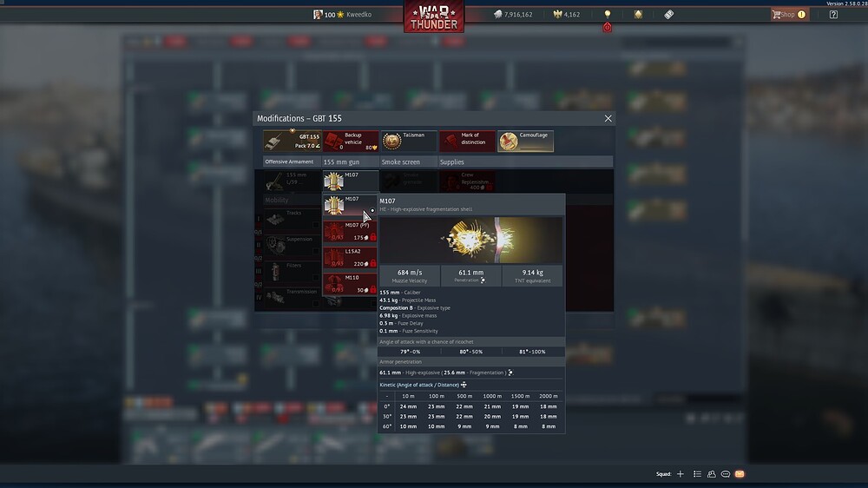The height and width of the screenshot is (488, 868).
Task: Click Kinetic (Angle of attack / Distance) link
Action: 419,385
